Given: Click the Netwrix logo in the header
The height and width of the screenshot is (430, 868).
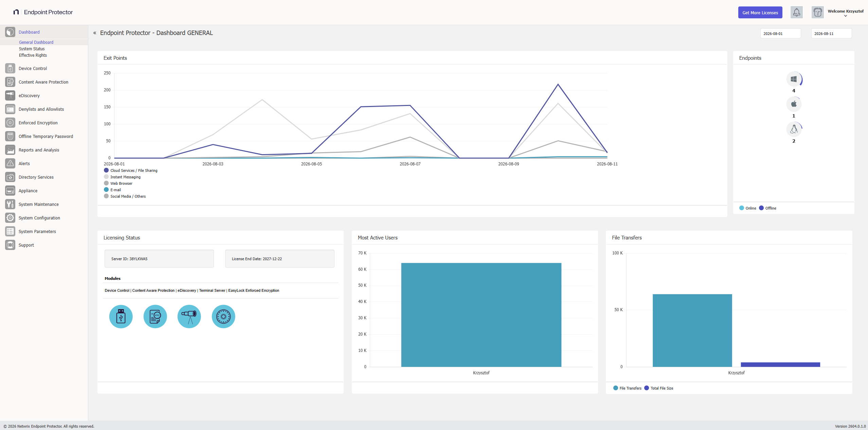Looking at the screenshot, I should 16,12.
